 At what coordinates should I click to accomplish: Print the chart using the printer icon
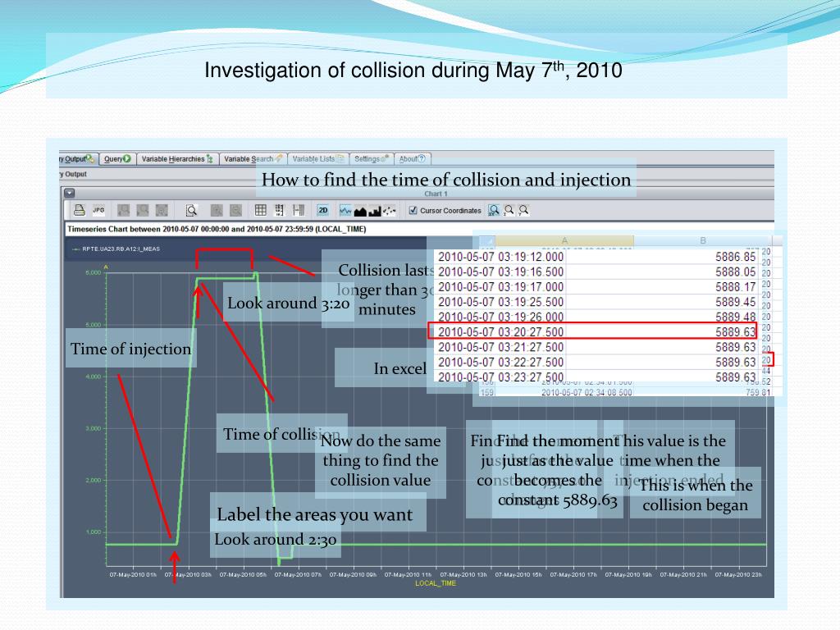[x=80, y=210]
